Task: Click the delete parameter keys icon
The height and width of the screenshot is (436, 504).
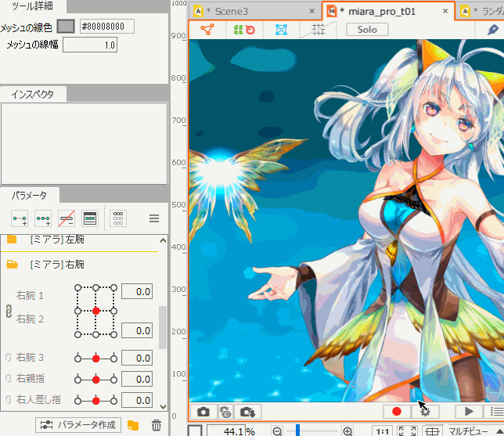Action: 67,218
